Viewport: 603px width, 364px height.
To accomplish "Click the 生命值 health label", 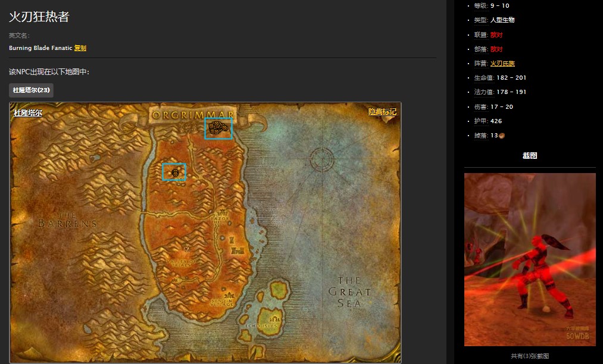I will click(x=482, y=78).
